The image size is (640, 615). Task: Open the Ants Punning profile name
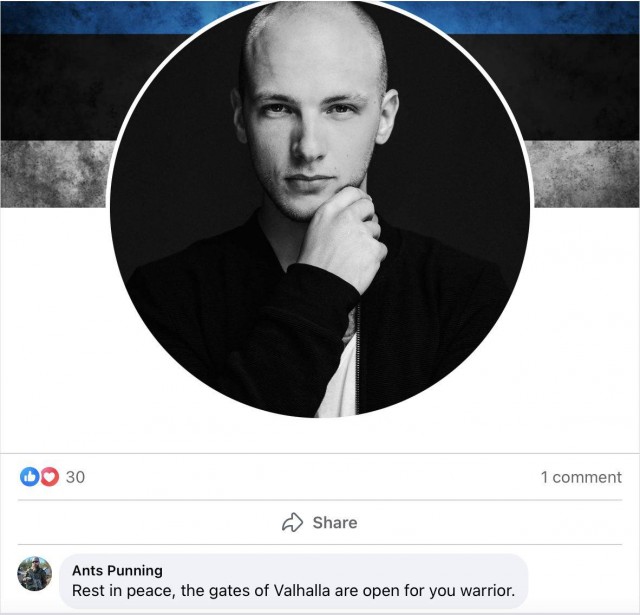(x=118, y=570)
